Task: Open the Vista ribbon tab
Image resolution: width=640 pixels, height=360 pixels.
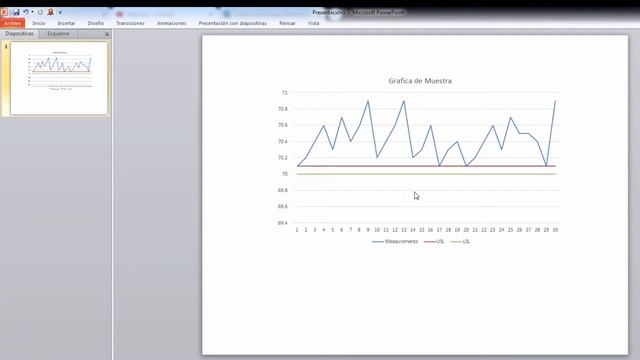Action: pos(313,23)
